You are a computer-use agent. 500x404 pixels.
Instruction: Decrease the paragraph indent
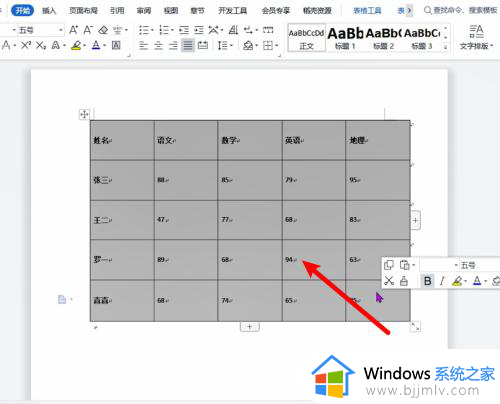[x=184, y=30]
